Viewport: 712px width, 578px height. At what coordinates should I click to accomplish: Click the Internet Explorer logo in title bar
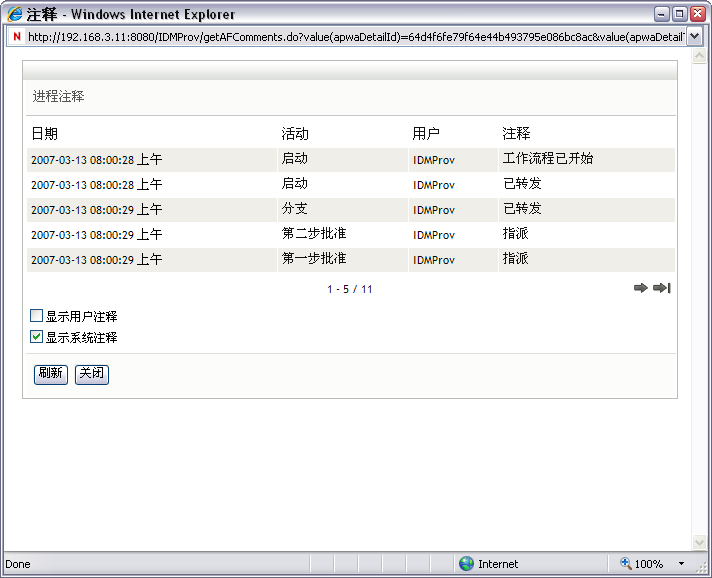(x=15, y=14)
